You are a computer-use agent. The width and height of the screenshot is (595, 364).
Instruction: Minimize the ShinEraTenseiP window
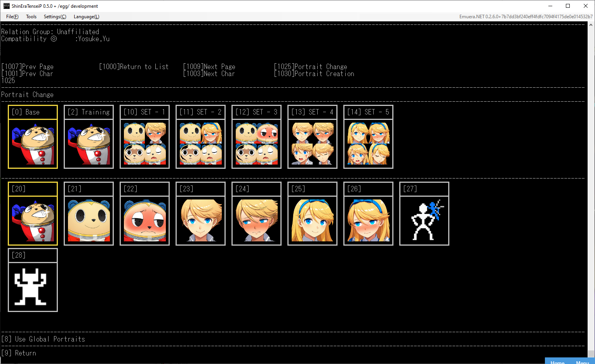point(550,6)
